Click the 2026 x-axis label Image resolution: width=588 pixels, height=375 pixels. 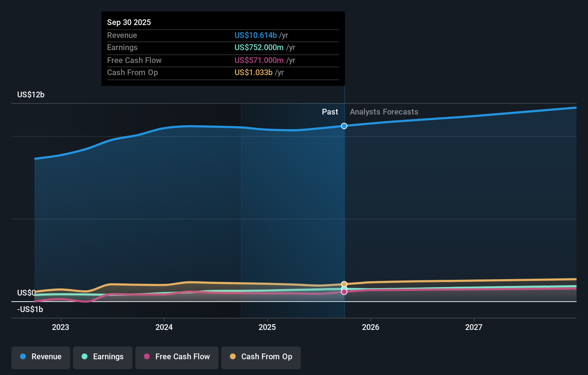371,327
